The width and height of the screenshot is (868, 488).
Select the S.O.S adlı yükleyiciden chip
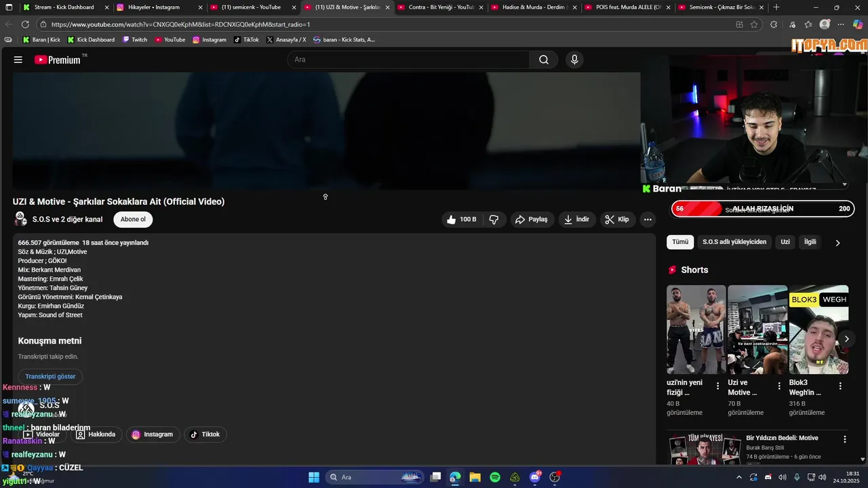734,242
